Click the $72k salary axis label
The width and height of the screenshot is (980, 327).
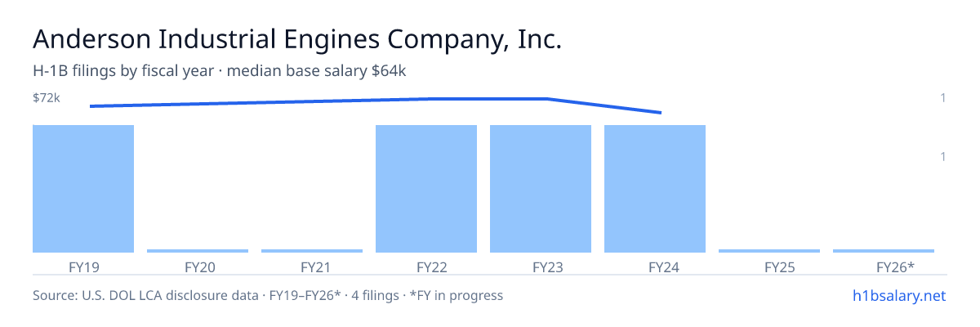47,98
